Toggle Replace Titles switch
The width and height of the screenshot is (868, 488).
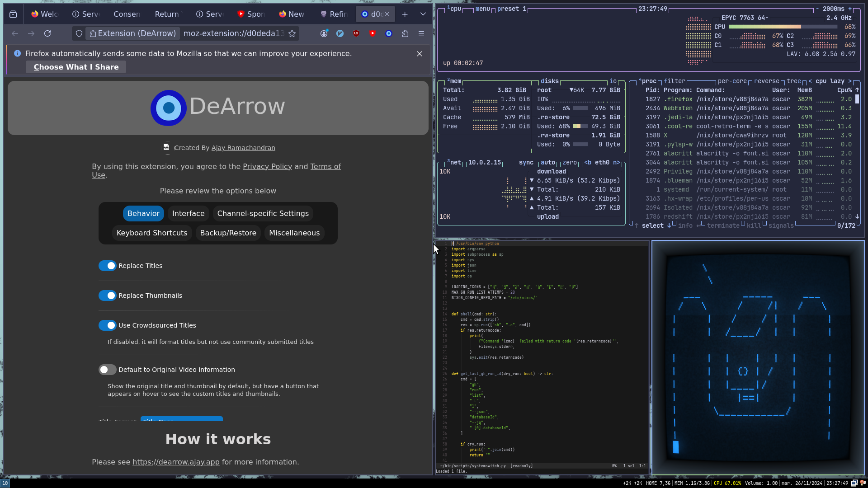108,266
